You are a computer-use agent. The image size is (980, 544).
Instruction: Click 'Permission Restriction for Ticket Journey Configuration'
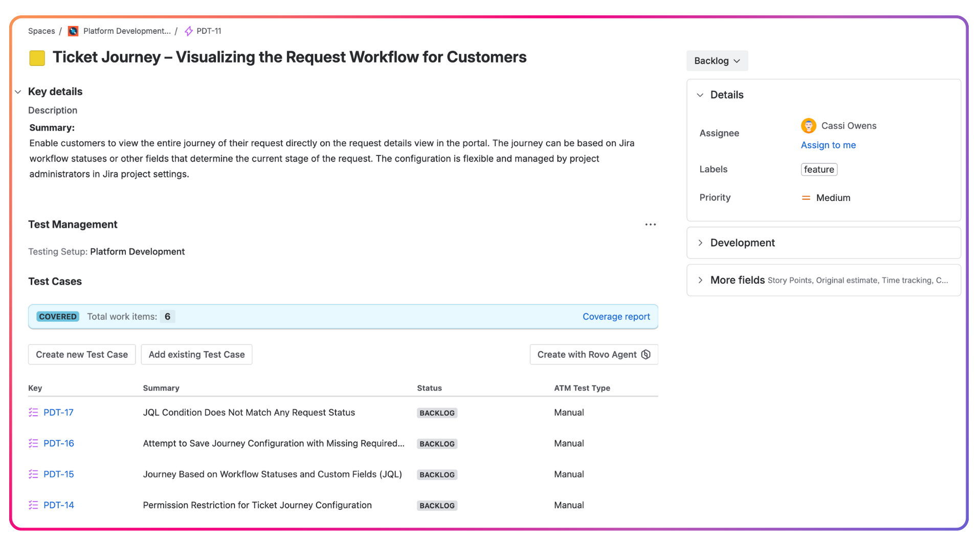(257, 505)
